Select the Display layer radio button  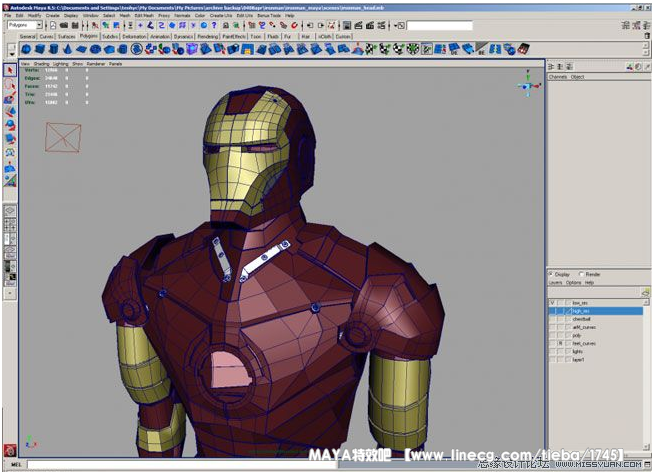tap(551, 274)
